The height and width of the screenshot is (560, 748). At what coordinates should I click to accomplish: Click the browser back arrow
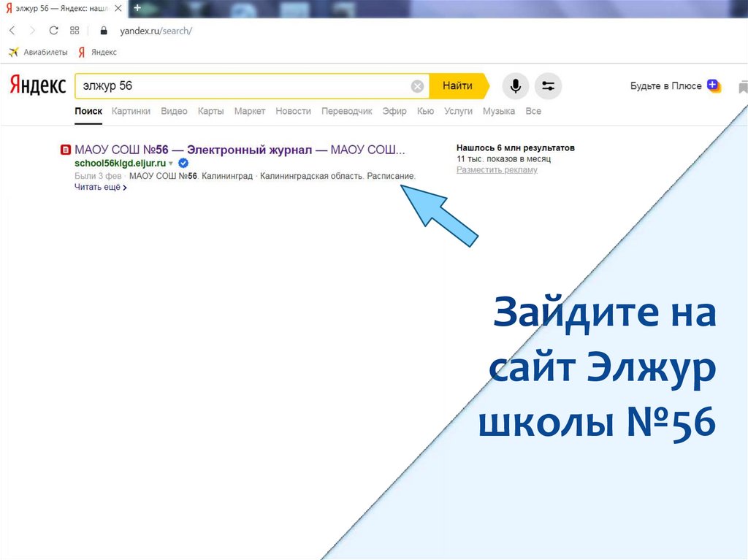[12, 31]
